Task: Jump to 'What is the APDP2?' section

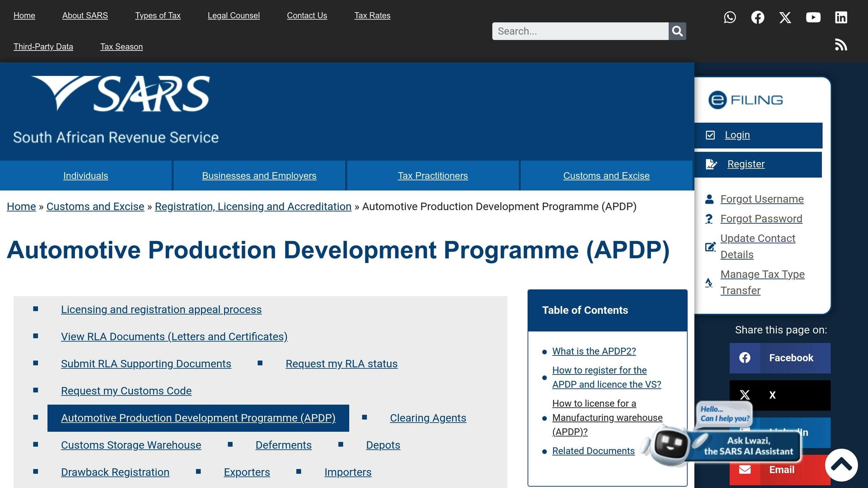Action: pos(594,352)
